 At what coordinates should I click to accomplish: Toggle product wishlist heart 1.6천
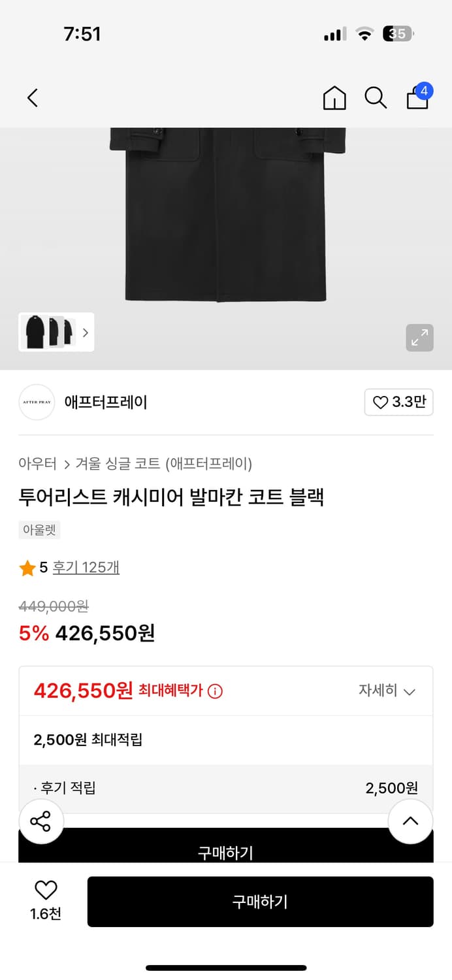point(46,898)
